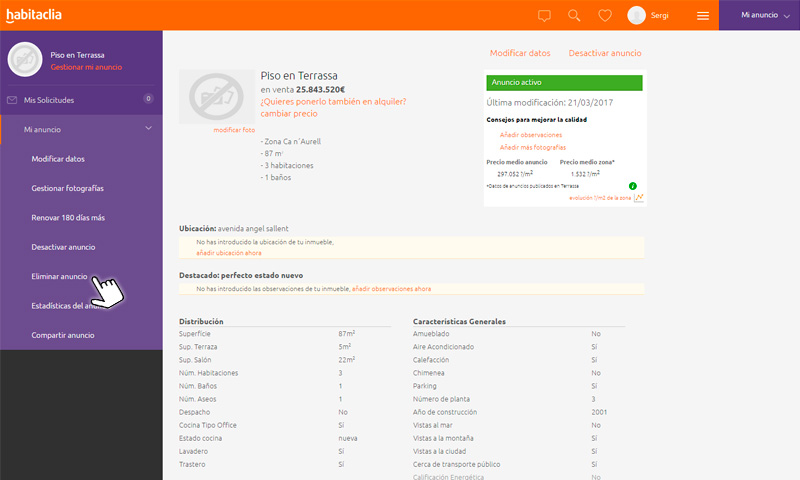Open Mis Solicitudes in sidebar
This screenshot has height=480, width=800.
(82, 100)
